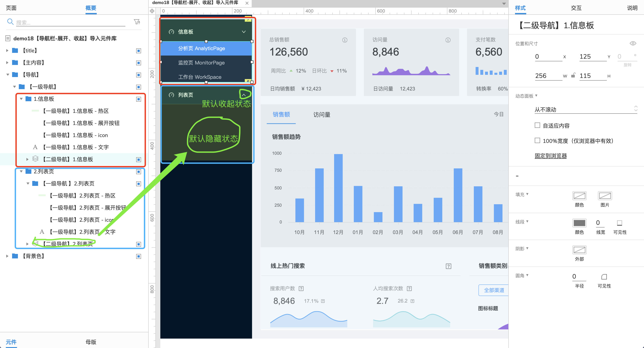This screenshot has width=644, height=348.
Task: Click the 今日 filter text
Action: coord(498,114)
